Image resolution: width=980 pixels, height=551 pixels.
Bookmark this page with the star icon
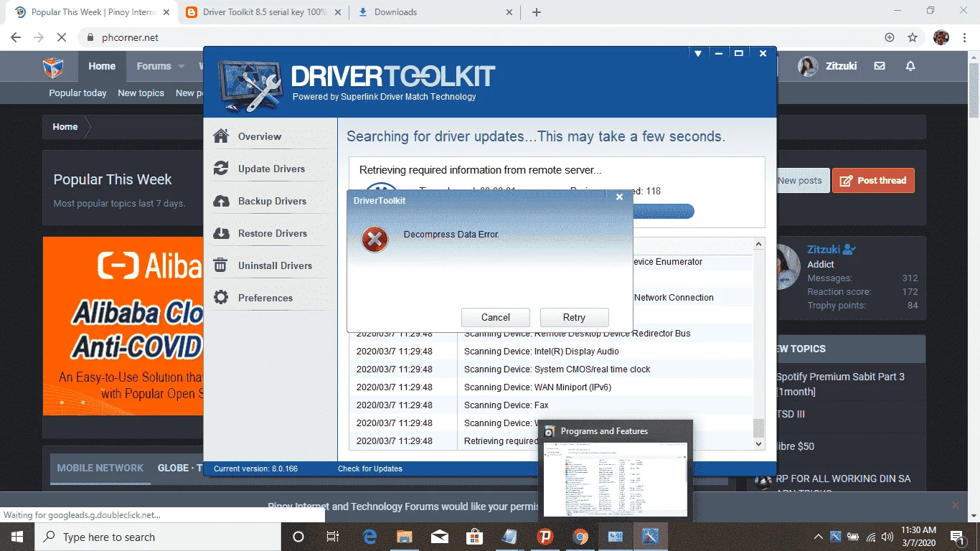(913, 37)
